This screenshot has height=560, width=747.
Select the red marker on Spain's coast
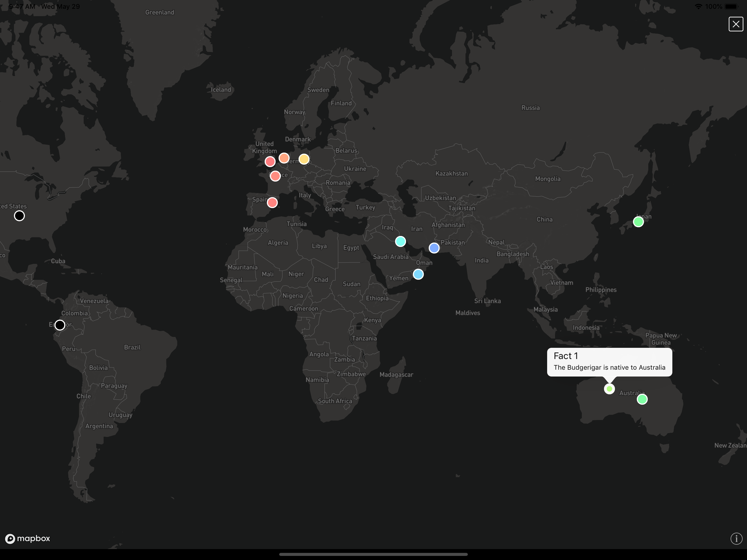pyautogui.click(x=272, y=203)
